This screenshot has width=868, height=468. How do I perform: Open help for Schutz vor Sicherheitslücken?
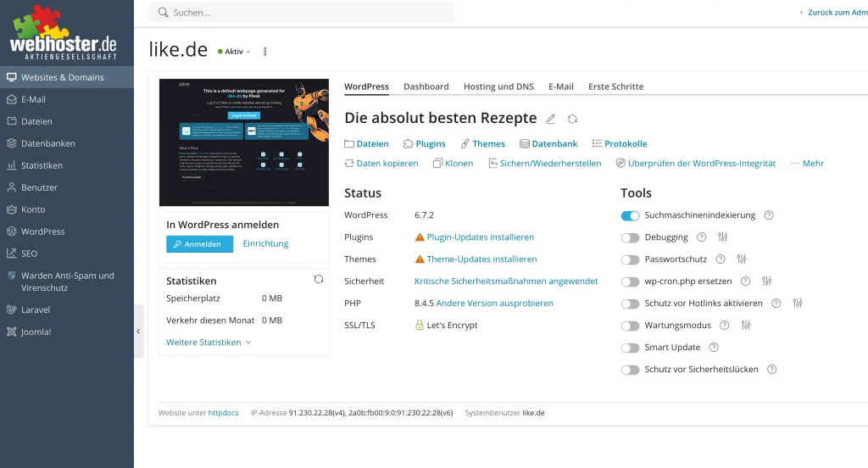pos(771,370)
